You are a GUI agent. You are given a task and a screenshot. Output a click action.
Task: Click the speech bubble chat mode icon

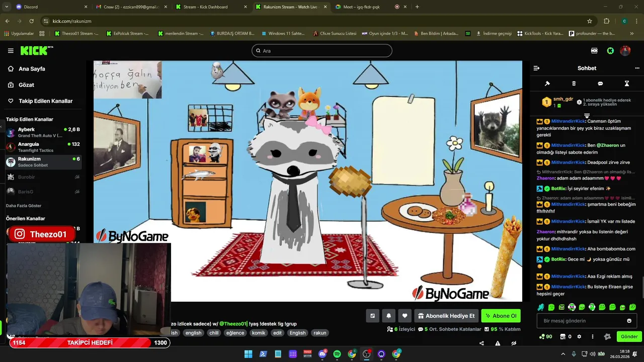[x=600, y=83]
